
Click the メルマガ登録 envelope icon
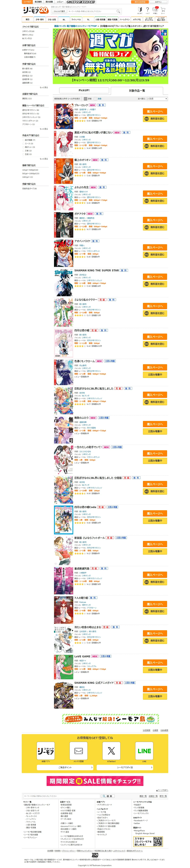click(78, 751)
